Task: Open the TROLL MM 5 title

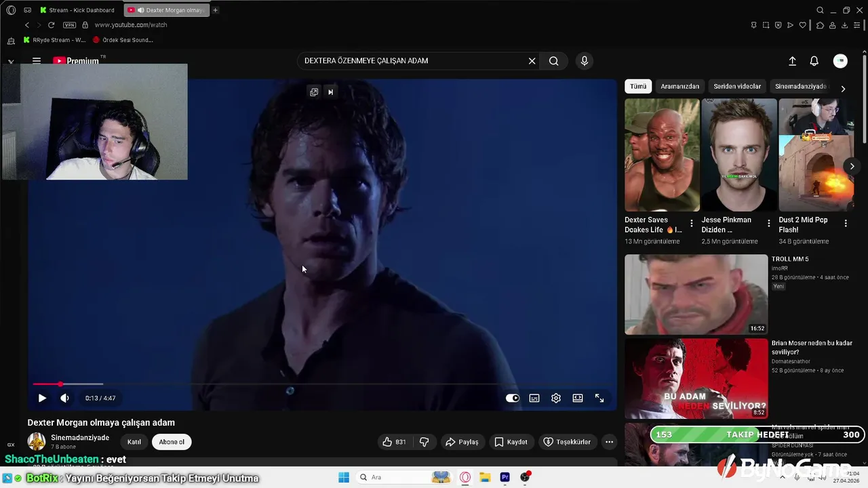Action: (790, 259)
